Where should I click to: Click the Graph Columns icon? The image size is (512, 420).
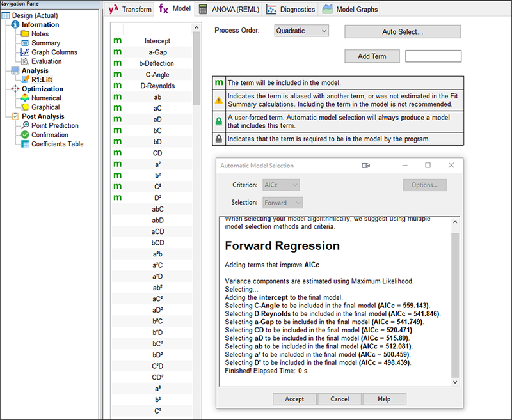pos(25,52)
